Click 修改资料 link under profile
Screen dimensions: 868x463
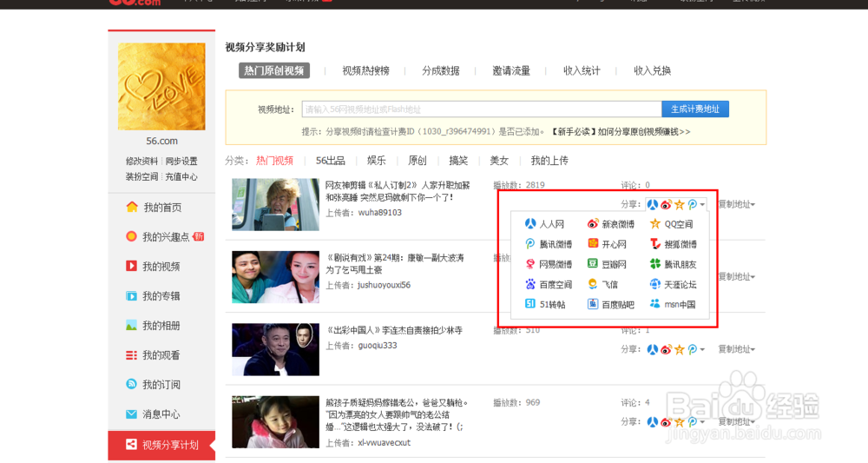point(141,162)
